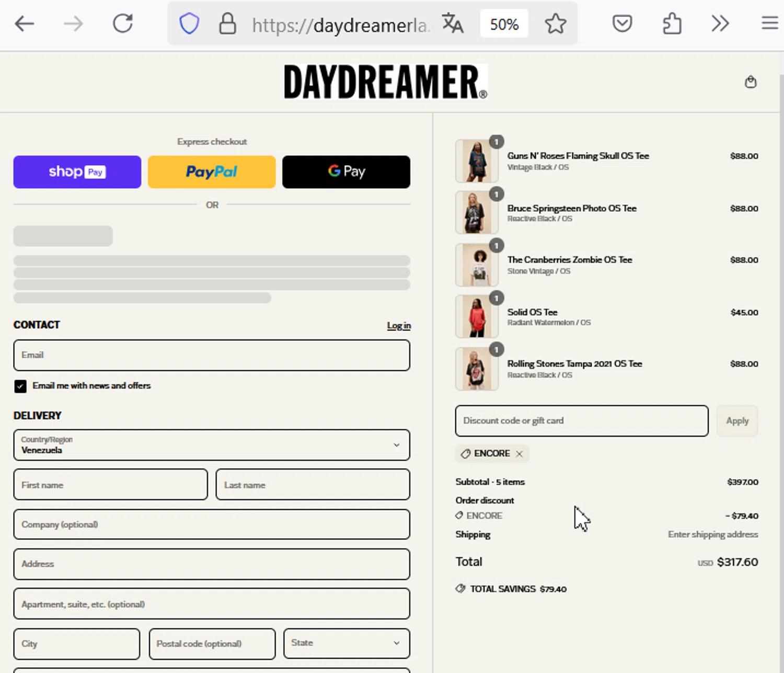
Task: Click the Apply discount button
Action: pyautogui.click(x=737, y=421)
